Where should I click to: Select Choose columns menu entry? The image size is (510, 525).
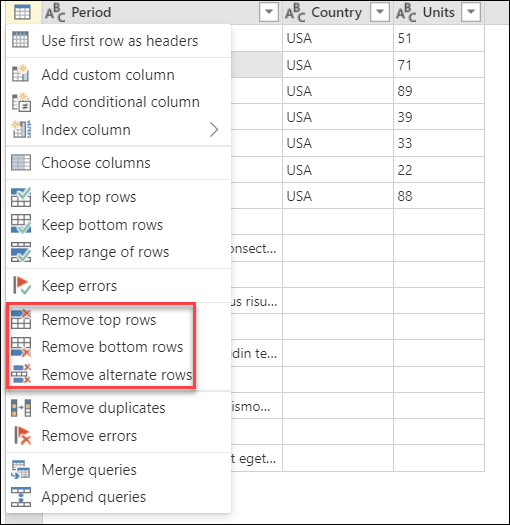(x=119, y=163)
